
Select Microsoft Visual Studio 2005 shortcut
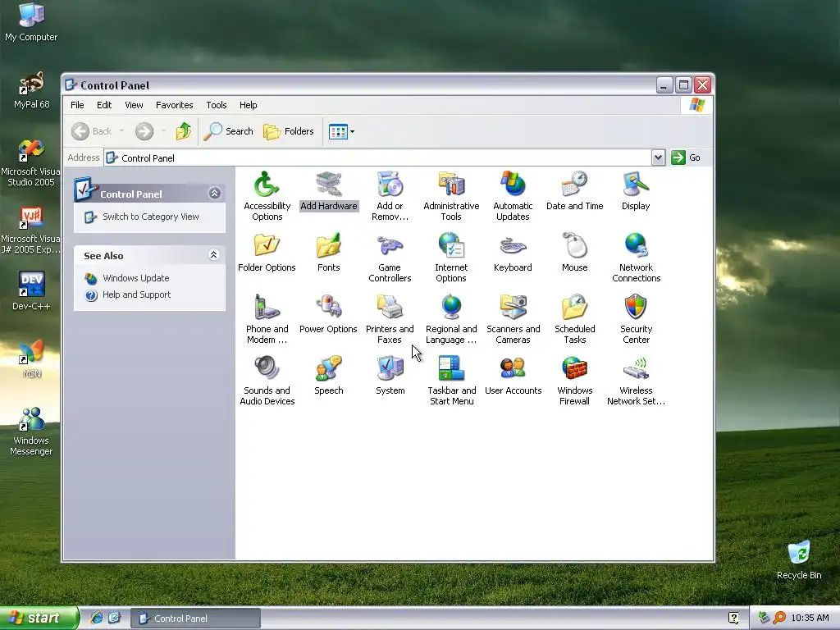pos(31,163)
